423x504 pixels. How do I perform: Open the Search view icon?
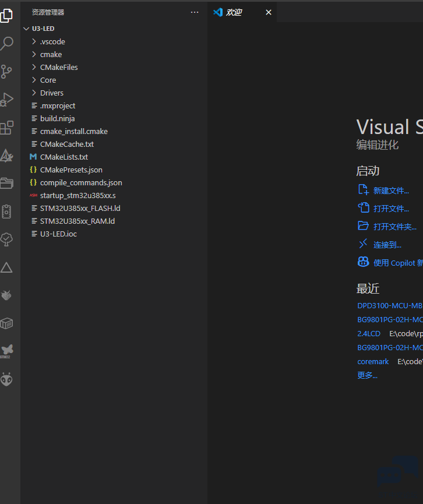(6, 43)
